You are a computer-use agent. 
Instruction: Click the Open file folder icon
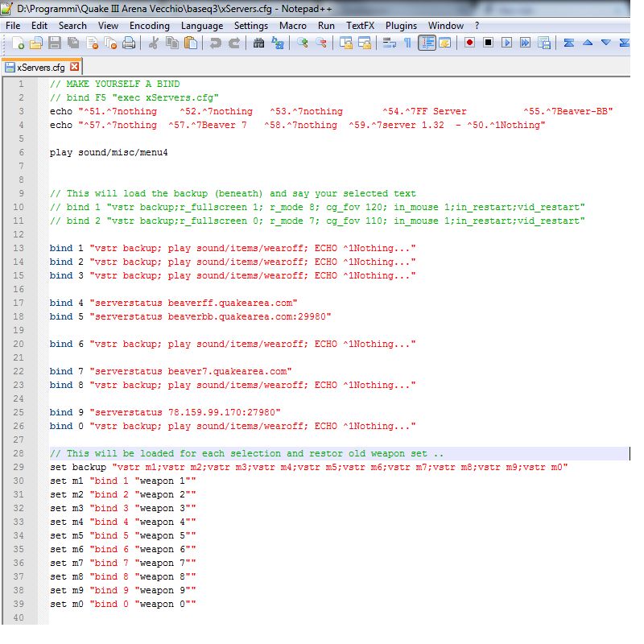[36, 43]
